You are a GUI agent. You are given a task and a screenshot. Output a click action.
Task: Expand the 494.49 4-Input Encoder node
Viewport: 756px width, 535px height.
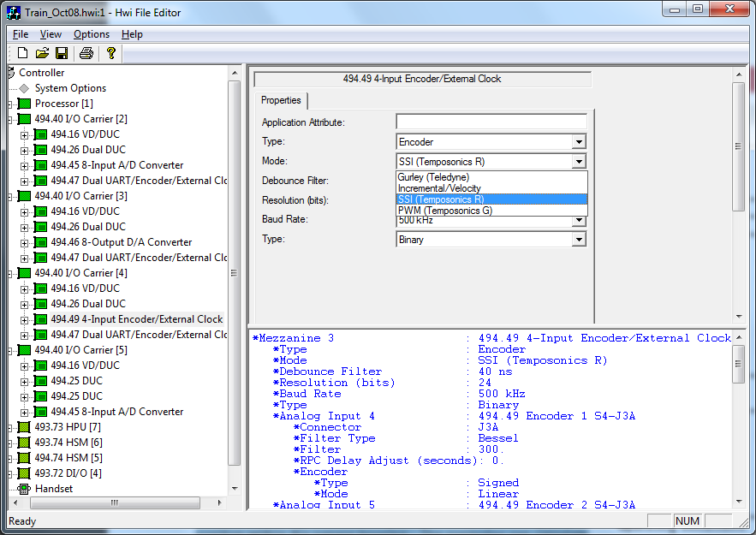click(24, 320)
